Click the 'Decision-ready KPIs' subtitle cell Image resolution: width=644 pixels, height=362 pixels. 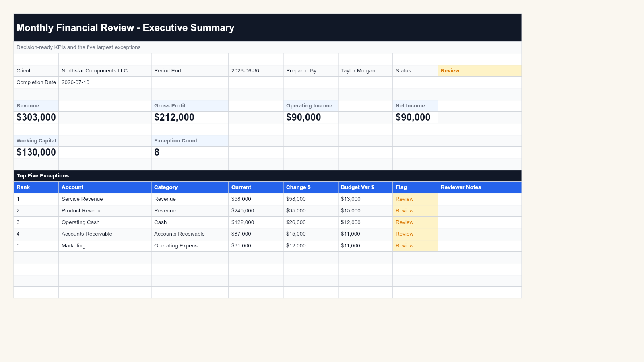(x=268, y=47)
